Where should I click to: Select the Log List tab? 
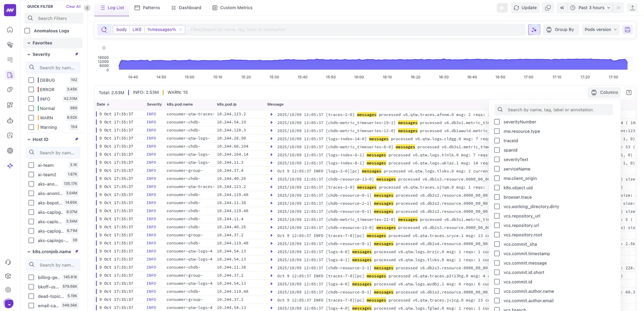112,8
